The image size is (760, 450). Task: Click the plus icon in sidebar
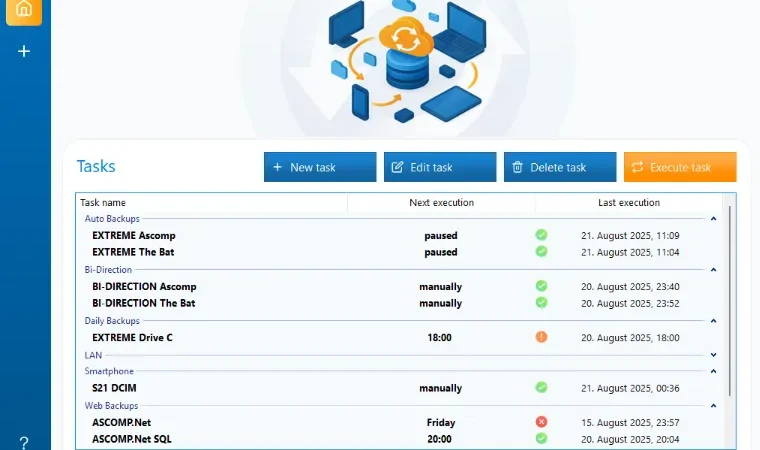point(24,51)
